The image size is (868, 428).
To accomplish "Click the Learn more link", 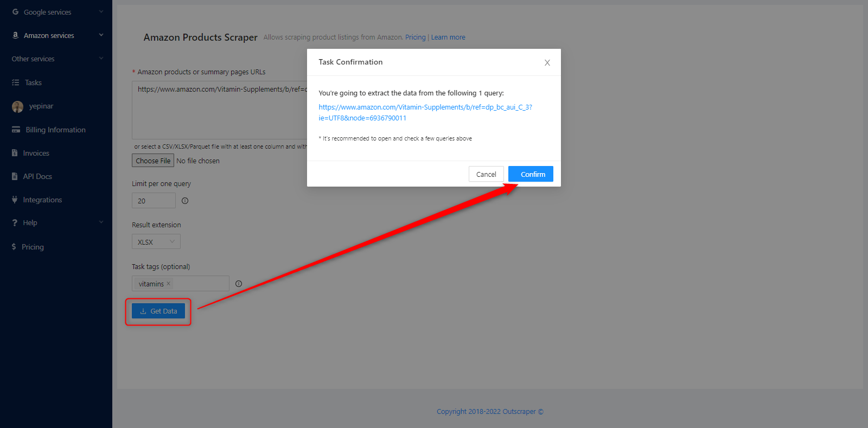I will (x=448, y=37).
